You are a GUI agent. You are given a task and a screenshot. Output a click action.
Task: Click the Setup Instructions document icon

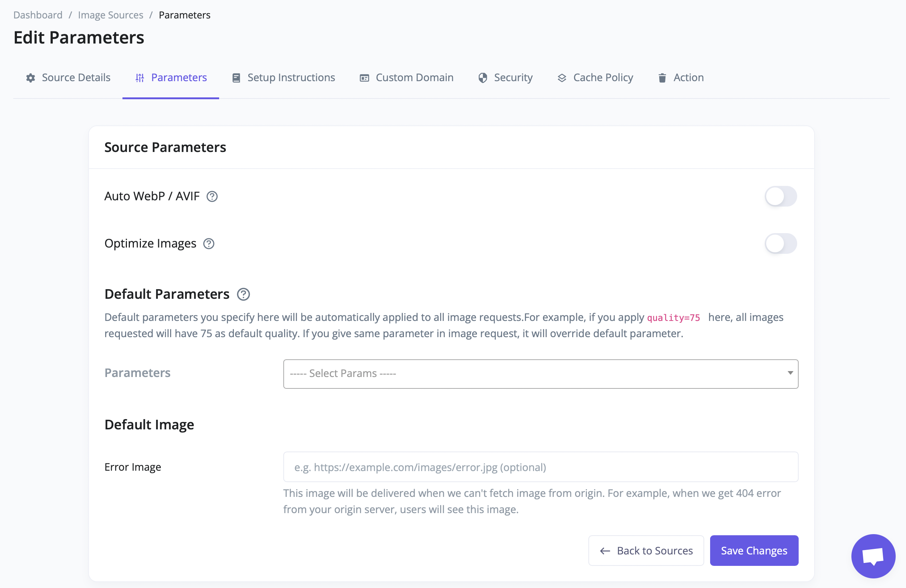click(236, 78)
